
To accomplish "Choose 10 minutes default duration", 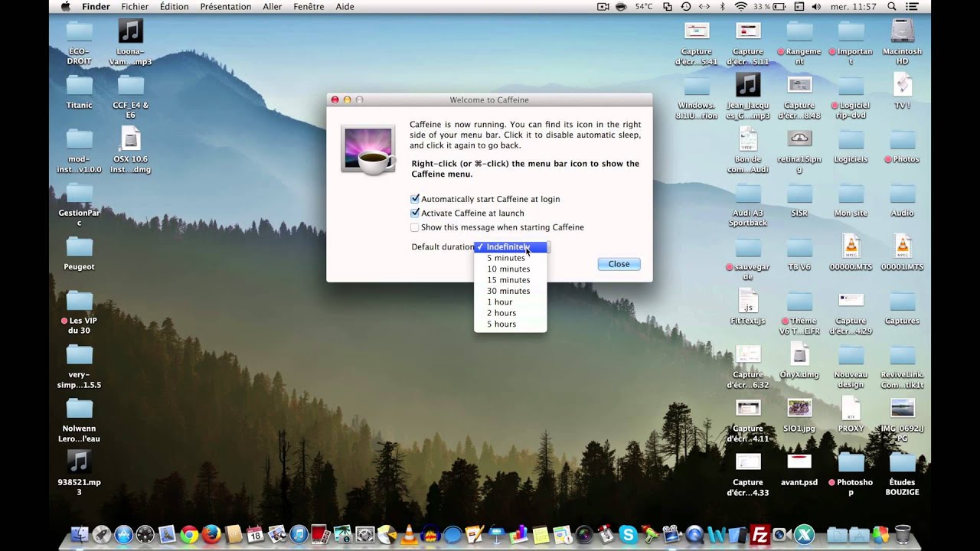I will tap(510, 269).
